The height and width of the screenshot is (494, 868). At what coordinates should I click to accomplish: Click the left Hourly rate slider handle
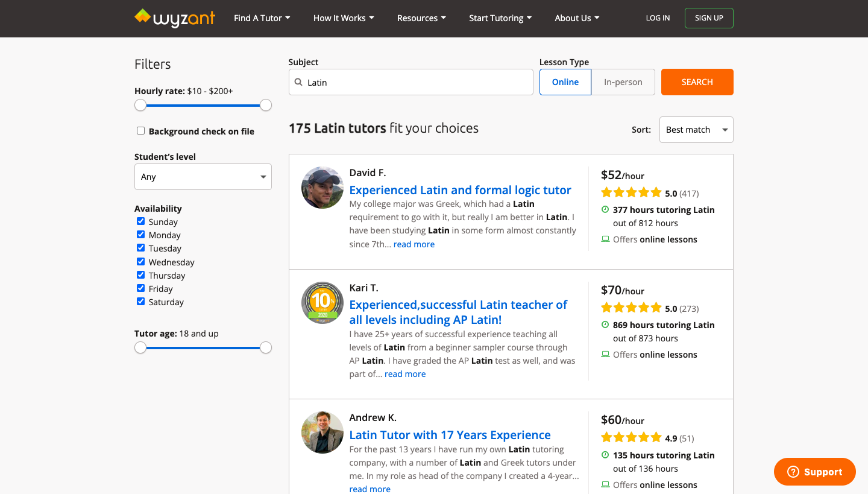pyautogui.click(x=140, y=106)
